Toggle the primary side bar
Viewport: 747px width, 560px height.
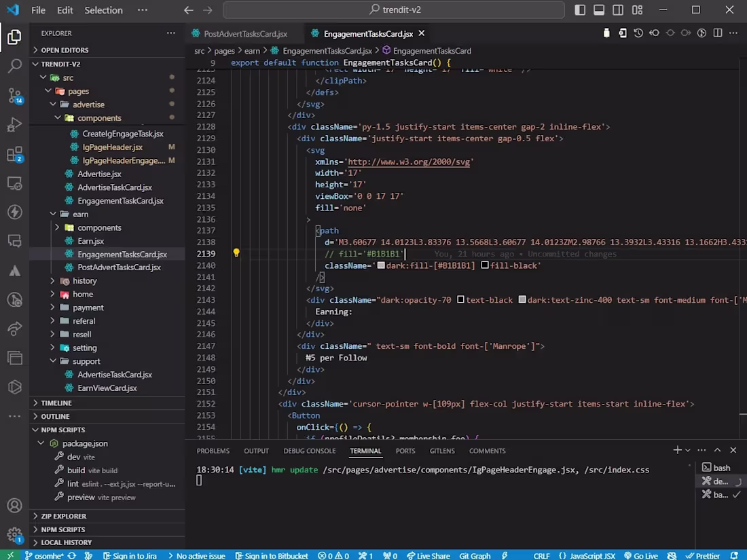point(580,10)
